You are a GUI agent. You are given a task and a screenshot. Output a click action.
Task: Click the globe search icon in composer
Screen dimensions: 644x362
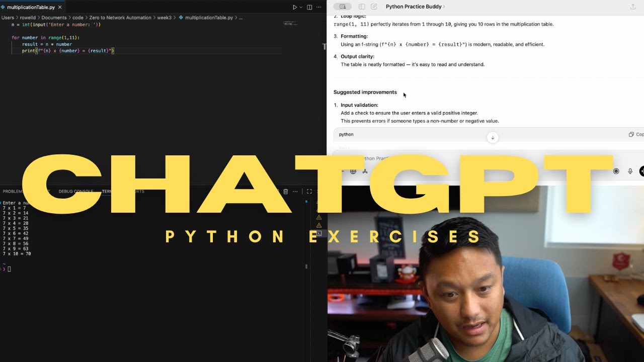(353, 171)
